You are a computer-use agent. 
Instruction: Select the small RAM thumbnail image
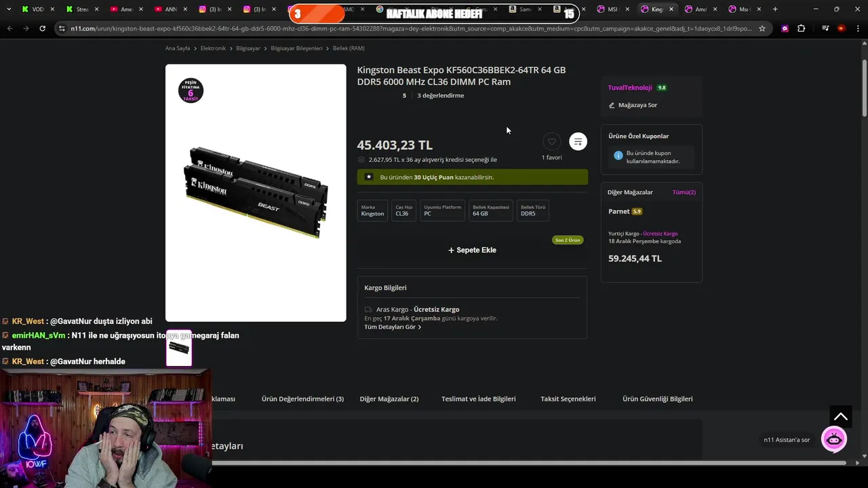[x=179, y=348]
